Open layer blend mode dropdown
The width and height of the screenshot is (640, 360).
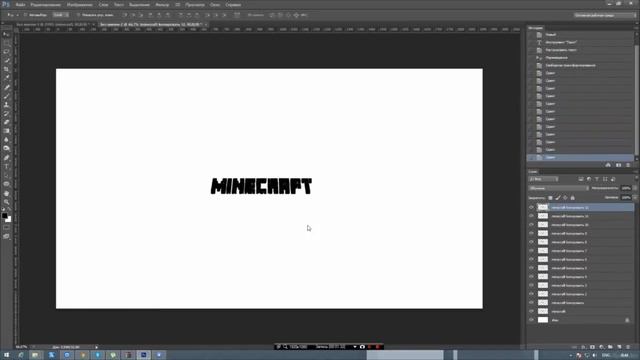click(558, 188)
